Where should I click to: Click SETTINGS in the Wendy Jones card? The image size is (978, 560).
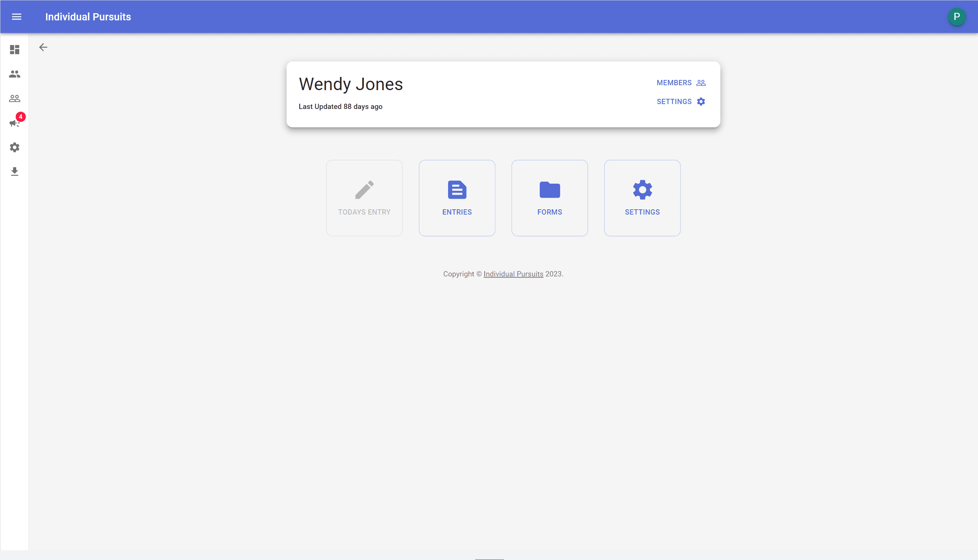pyautogui.click(x=681, y=101)
